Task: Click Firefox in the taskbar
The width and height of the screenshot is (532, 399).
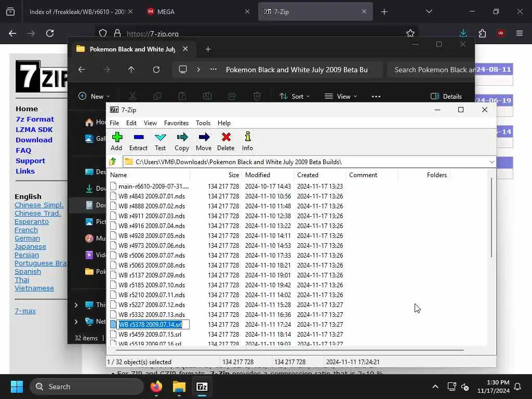Action: click(156, 387)
